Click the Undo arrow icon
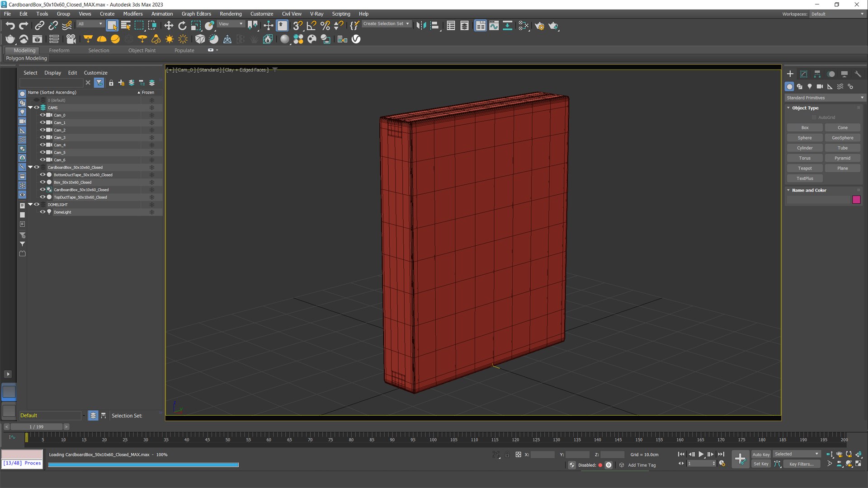 tap(10, 26)
